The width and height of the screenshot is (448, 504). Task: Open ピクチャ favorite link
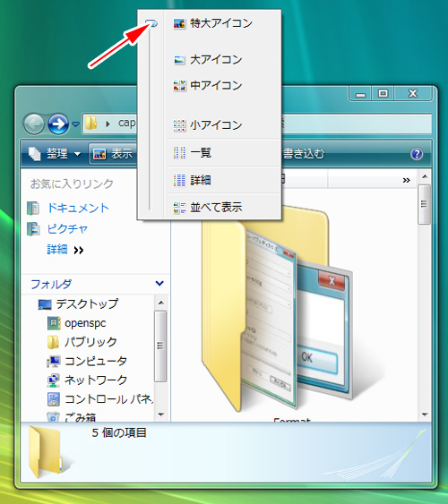point(67,229)
